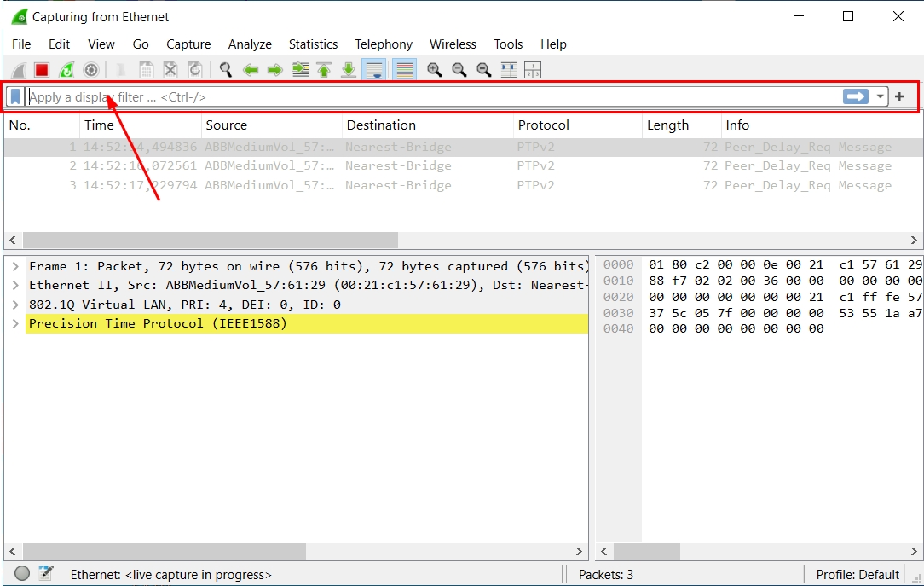Stop the live capture

click(41, 69)
